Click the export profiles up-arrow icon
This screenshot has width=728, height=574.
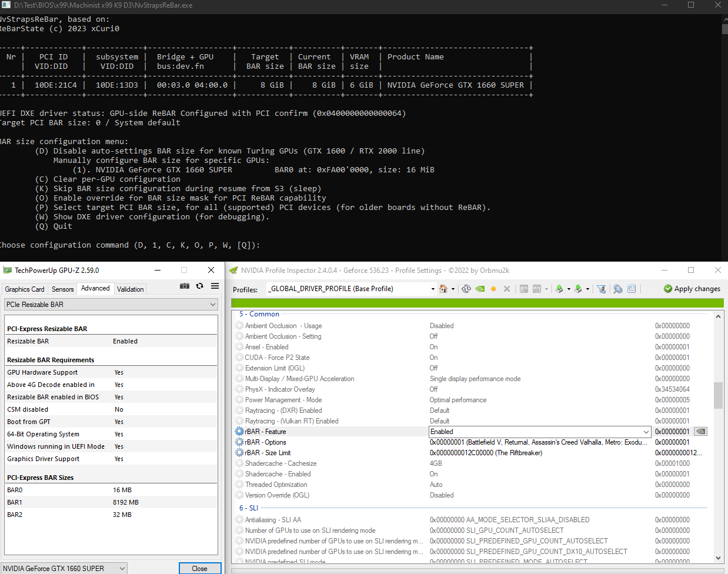click(x=560, y=289)
